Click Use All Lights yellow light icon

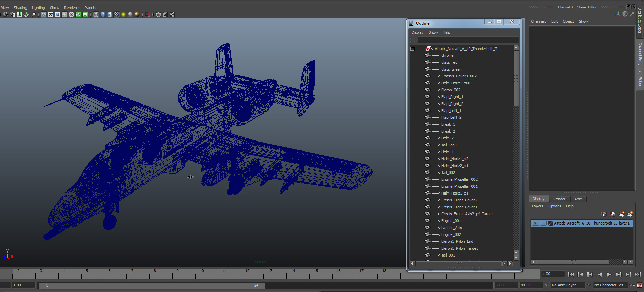pyautogui.click(x=123, y=14)
